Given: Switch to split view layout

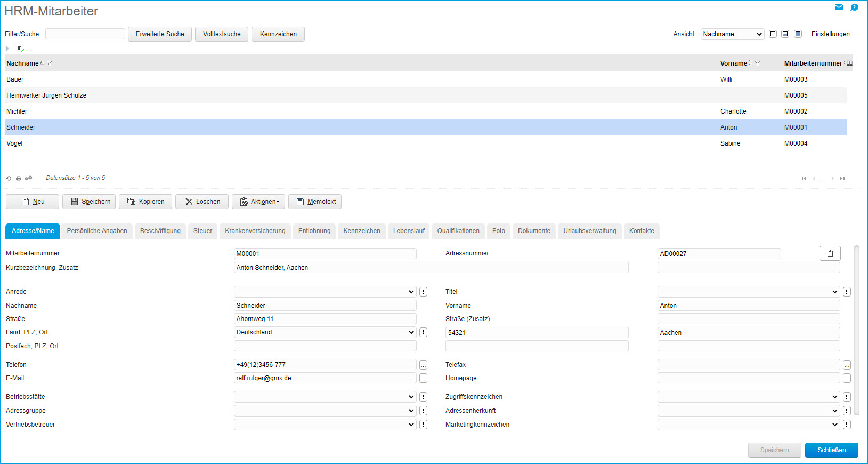Looking at the screenshot, I should [x=785, y=34].
